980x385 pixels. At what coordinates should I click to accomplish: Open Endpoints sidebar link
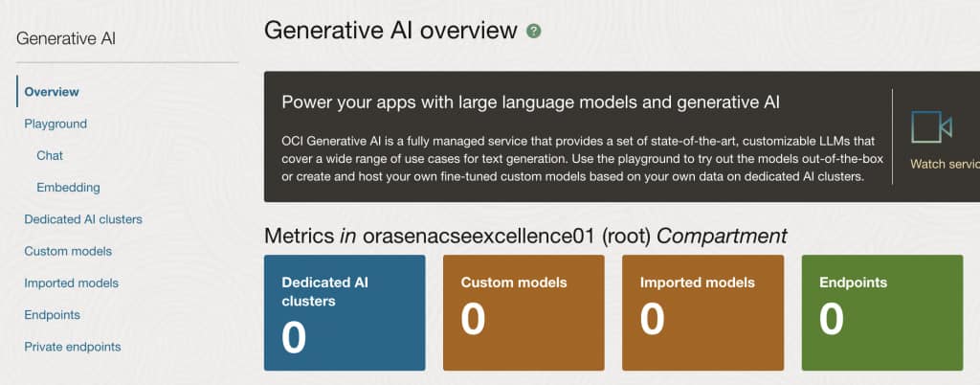coord(52,314)
